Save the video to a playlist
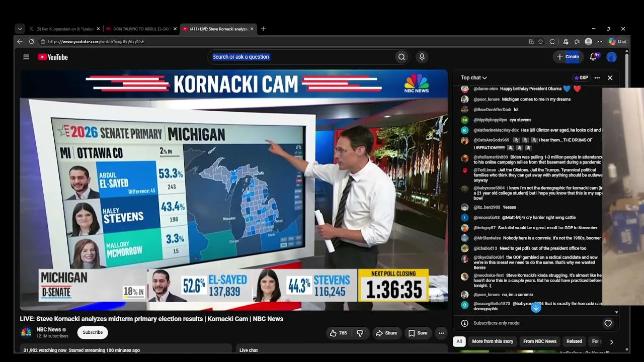Image resolution: width=644 pixels, height=362 pixels. click(x=418, y=333)
